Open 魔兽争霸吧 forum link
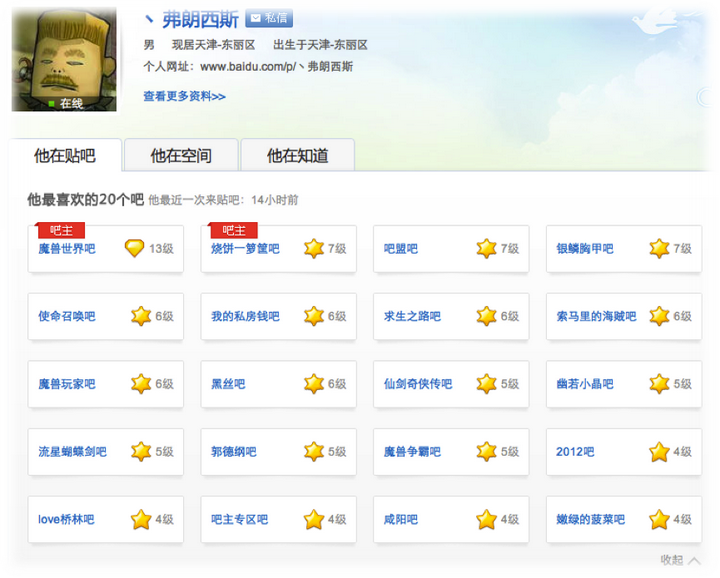This screenshot has height=578, width=720. coord(412,451)
